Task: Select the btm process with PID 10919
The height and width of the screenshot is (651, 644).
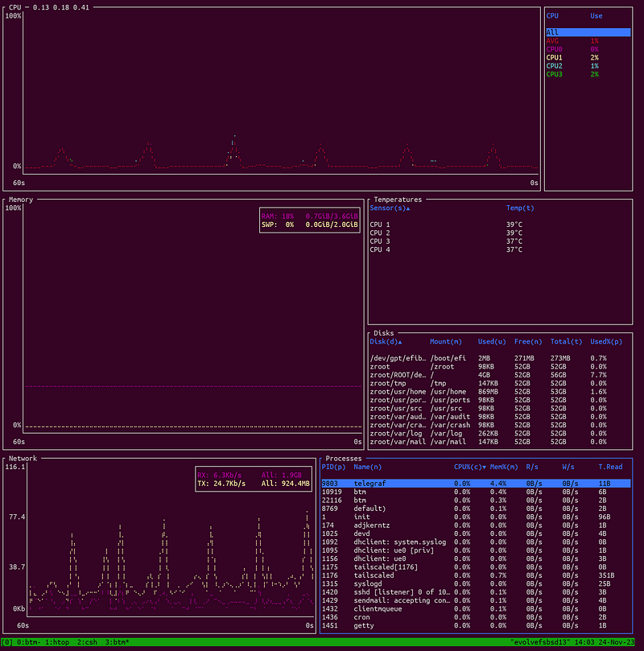Action: [476, 492]
